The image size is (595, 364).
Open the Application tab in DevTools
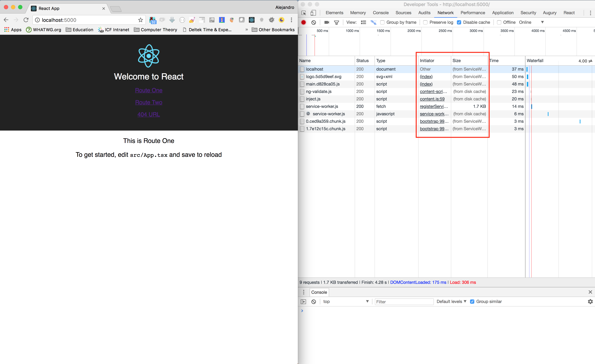[503, 13]
